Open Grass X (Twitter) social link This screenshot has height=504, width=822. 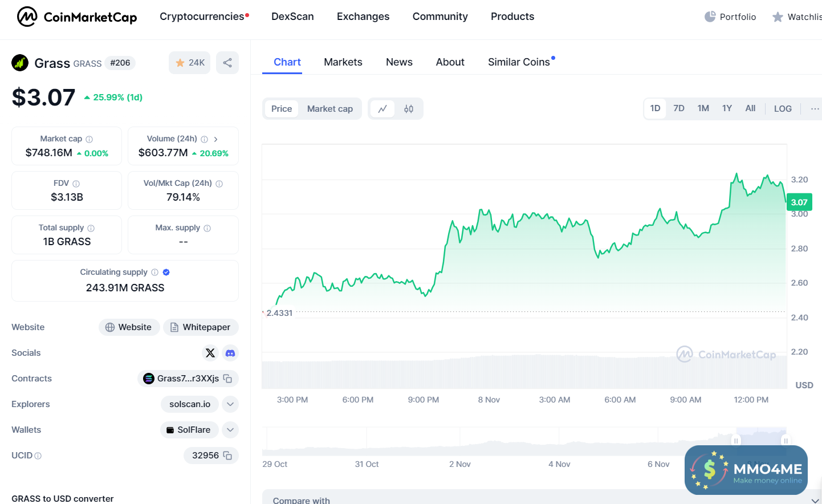tap(210, 353)
